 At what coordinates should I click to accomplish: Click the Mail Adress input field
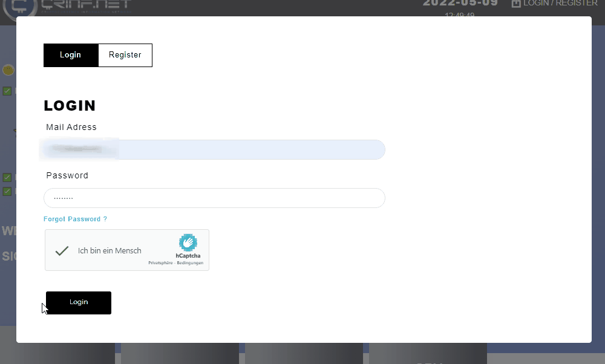click(214, 149)
